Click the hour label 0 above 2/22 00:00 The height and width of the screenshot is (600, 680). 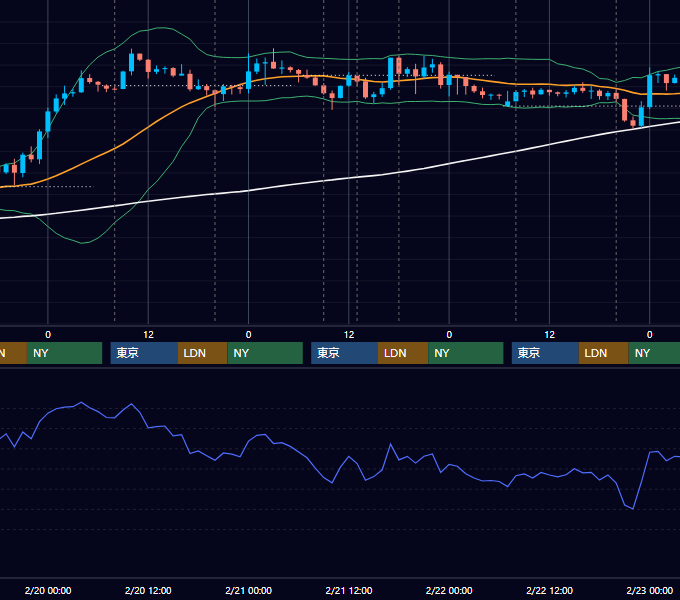[449, 335]
